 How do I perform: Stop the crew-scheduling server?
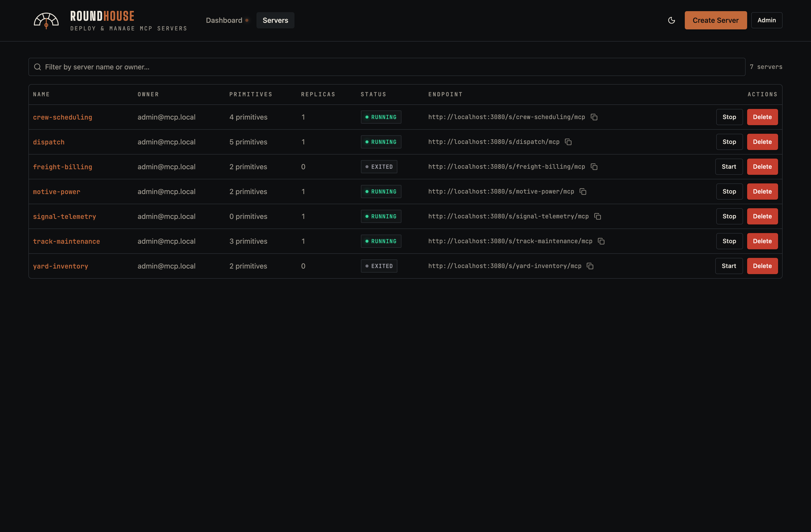tap(729, 117)
